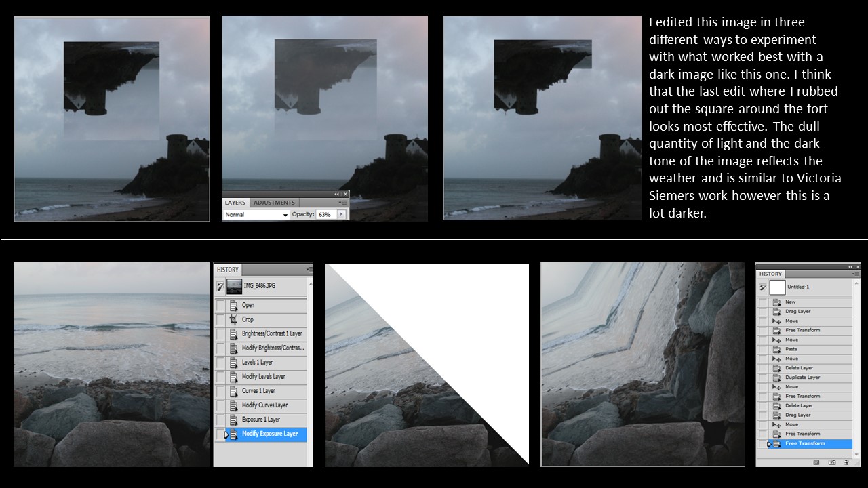Toggle source box beside the New state
Viewport: 868px width, 488px height.
[x=763, y=302]
